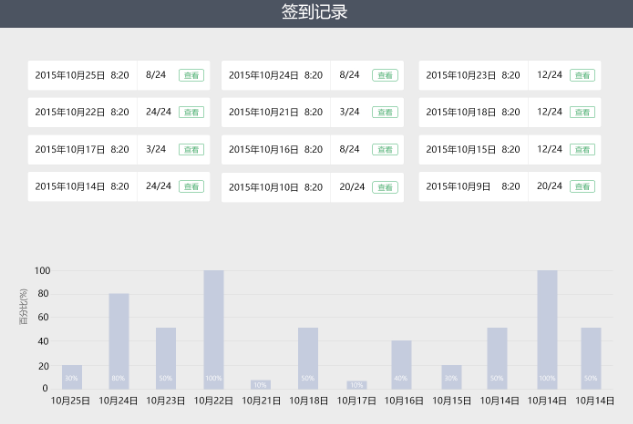Image resolution: width=633 pixels, height=424 pixels.
Task: Open 查看 on the 2015年10月24日 record
Action: [x=384, y=75]
